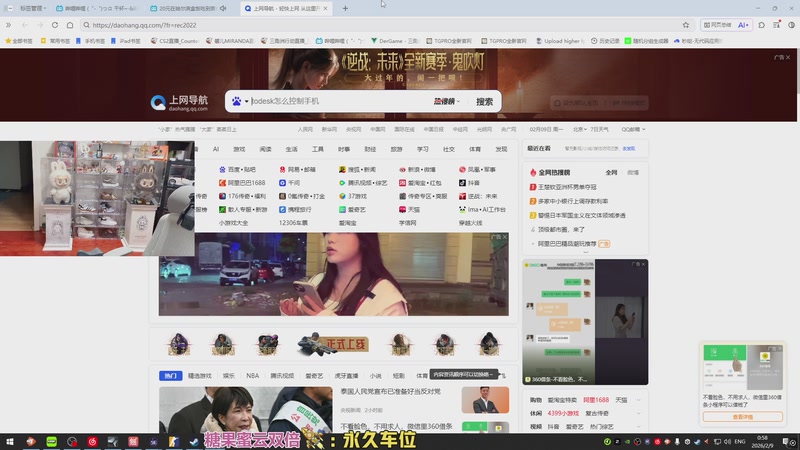Switch to the 虎牙直播 news tab
Image resolution: width=800 pixels, height=450 pixels.
click(346, 376)
